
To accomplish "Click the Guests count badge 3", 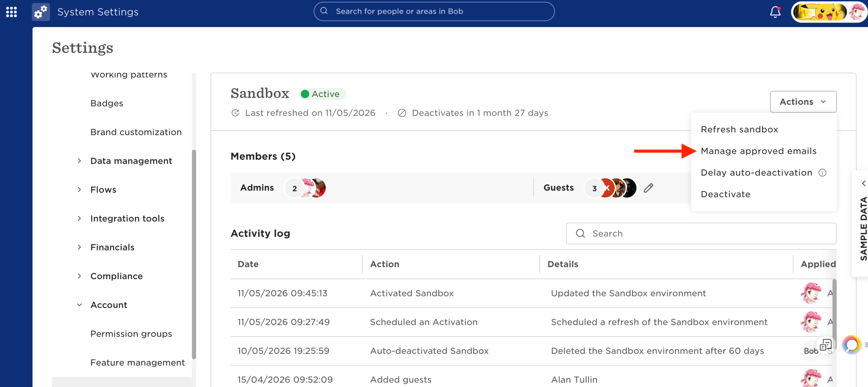I will pyautogui.click(x=594, y=188).
